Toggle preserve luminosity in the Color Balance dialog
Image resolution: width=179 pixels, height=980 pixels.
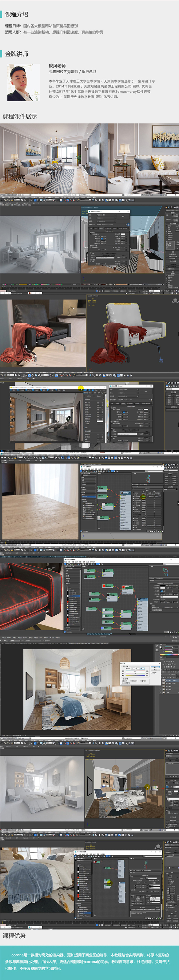[122, 683]
